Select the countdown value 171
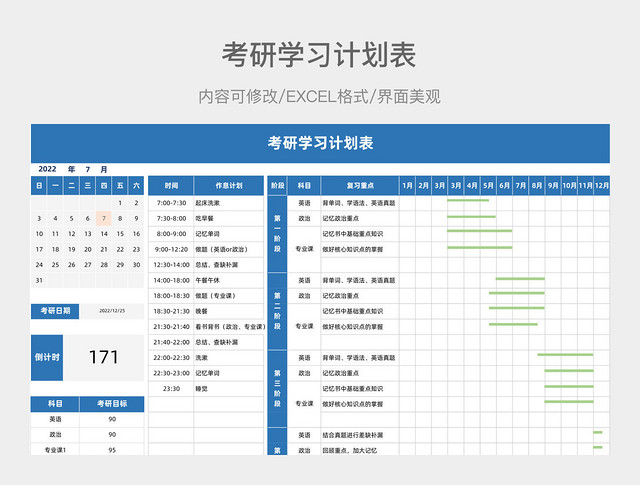The height and width of the screenshot is (485, 640). pos(104,358)
